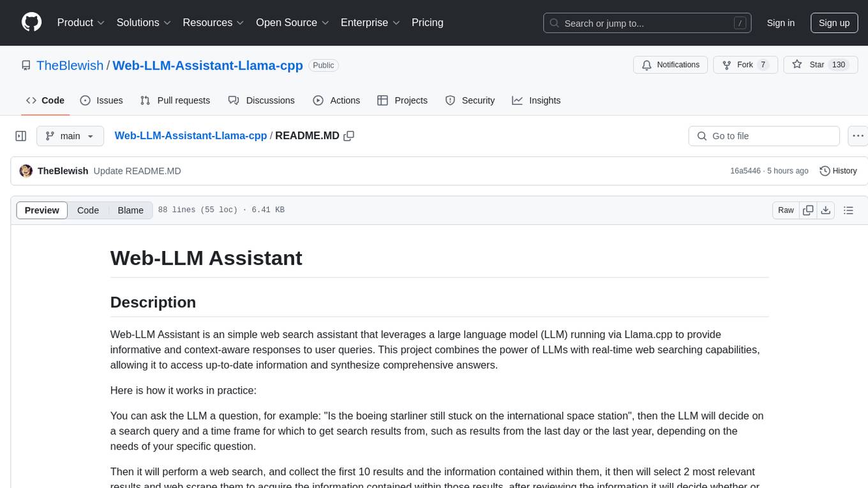
Task: Open the Actions tab
Action: tap(336, 100)
